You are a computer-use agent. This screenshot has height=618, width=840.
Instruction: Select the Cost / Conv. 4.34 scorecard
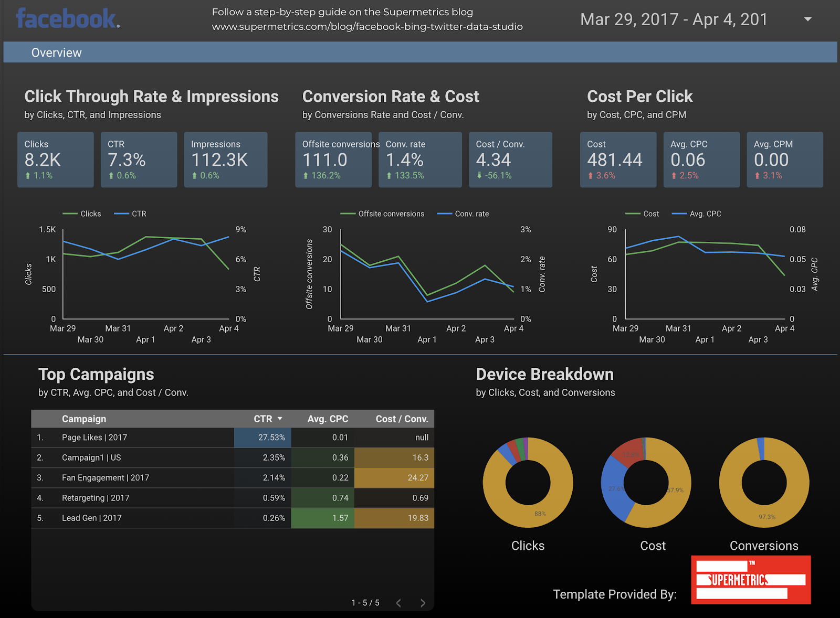pos(510,159)
